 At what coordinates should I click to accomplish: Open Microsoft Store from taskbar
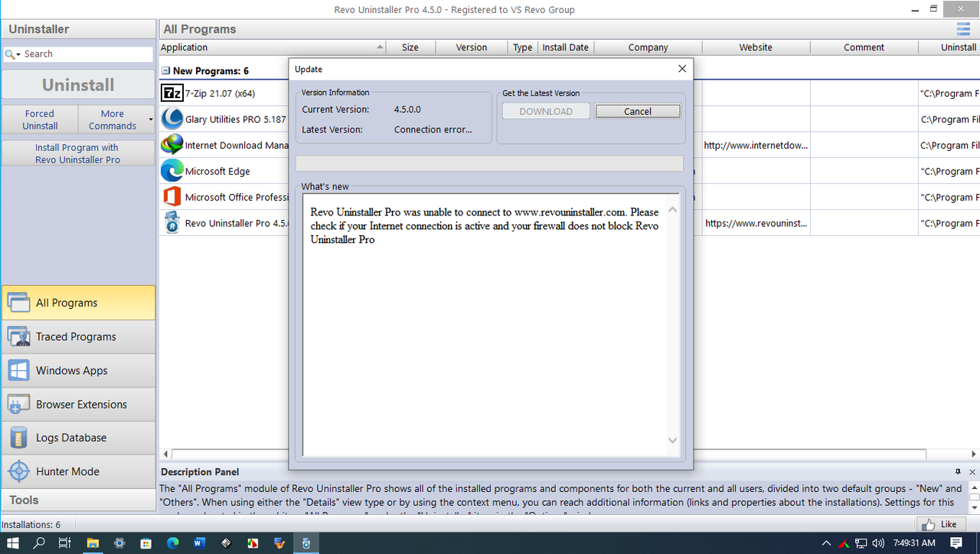pos(145,543)
